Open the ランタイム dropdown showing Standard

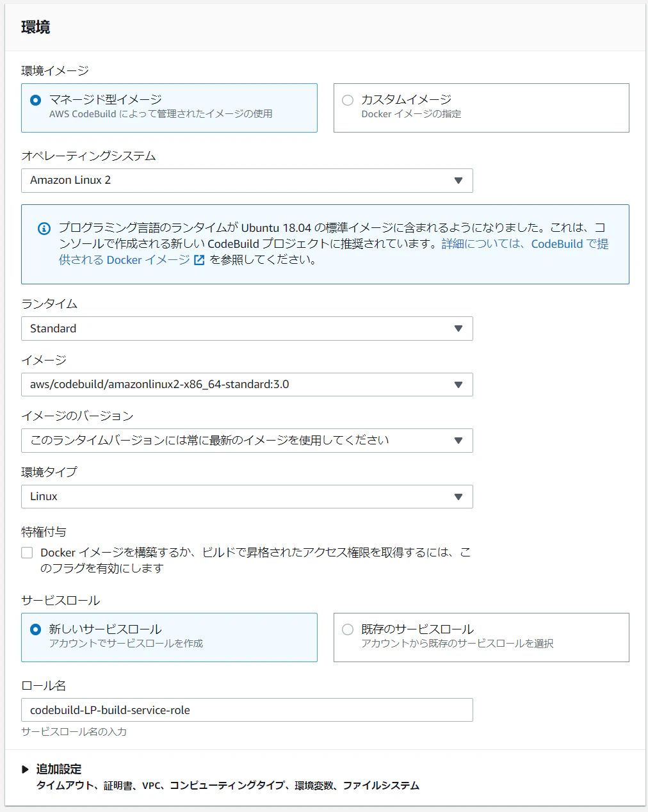tap(247, 329)
